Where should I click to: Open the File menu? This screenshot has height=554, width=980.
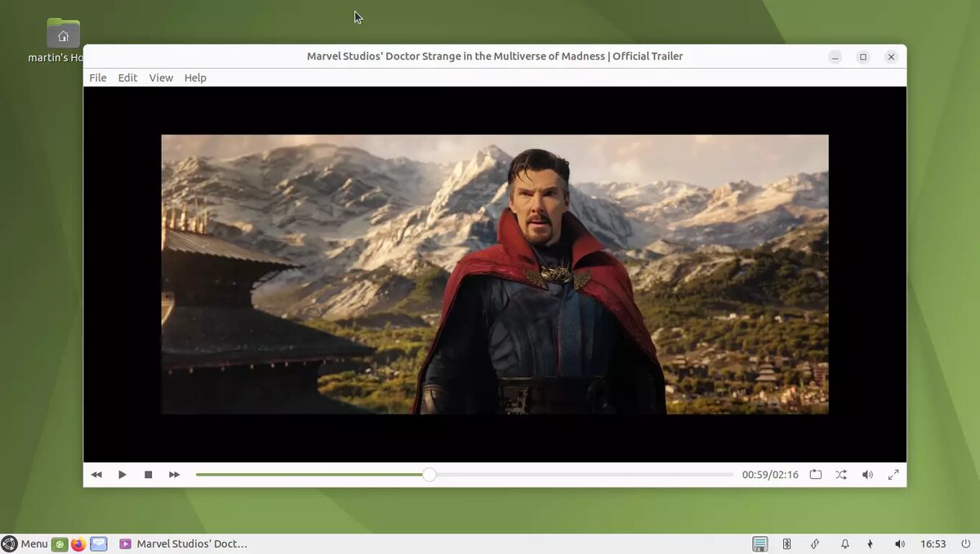(97, 78)
